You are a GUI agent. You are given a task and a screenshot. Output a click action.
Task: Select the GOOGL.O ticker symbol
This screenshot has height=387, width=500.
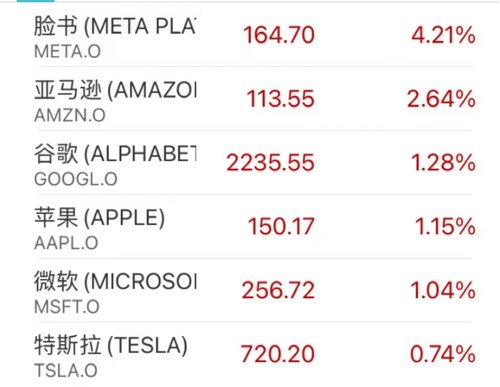pyautogui.click(x=76, y=179)
